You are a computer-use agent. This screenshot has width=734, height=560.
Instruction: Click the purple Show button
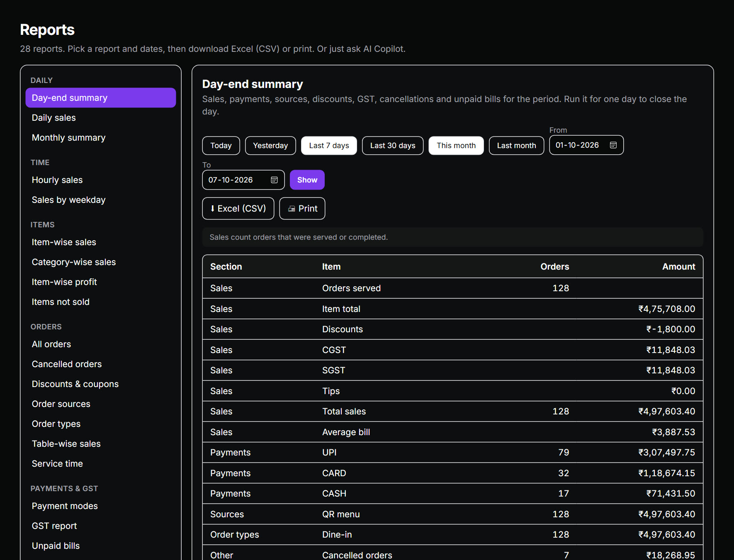307,180
